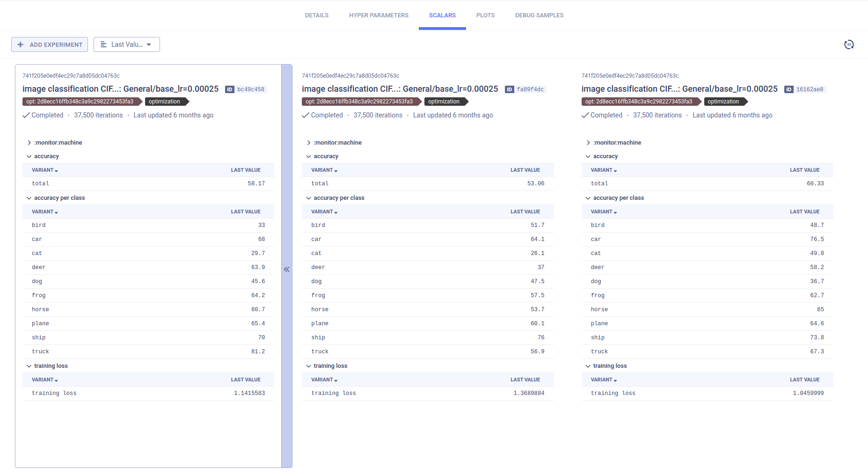
Task: Click the plus icon in Add Experiment
Action: pyautogui.click(x=20, y=44)
